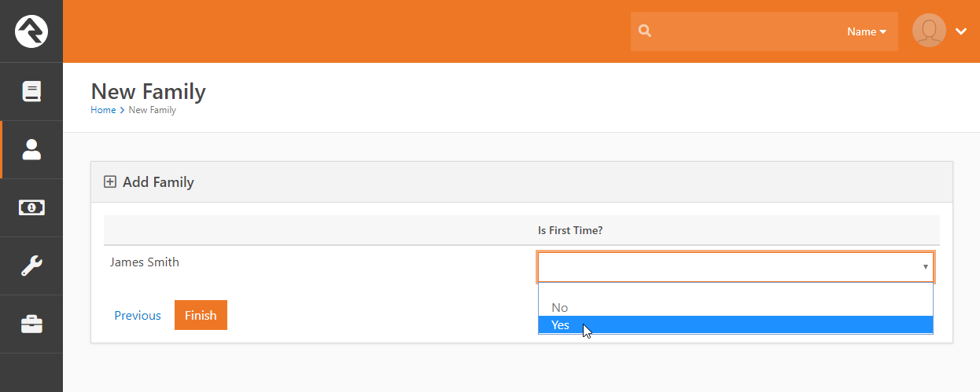Click the Add Family panel title
Screen dimensions: 980x392
tap(158, 182)
